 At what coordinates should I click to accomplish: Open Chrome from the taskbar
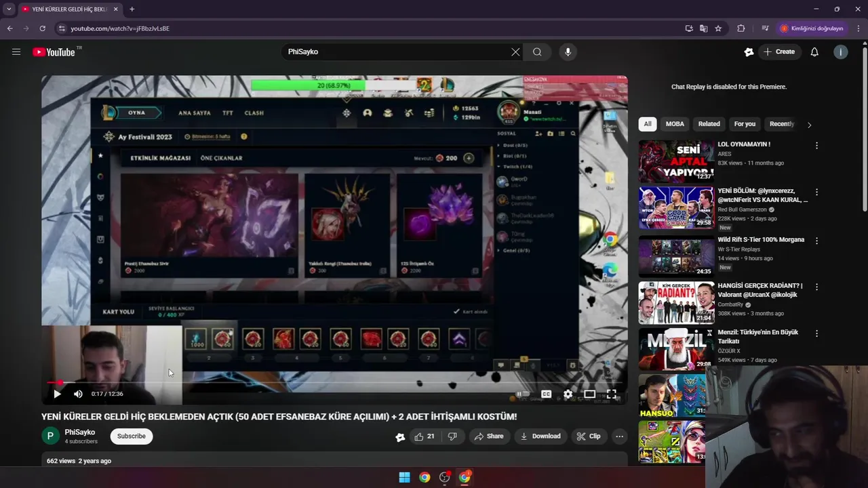(x=425, y=477)
